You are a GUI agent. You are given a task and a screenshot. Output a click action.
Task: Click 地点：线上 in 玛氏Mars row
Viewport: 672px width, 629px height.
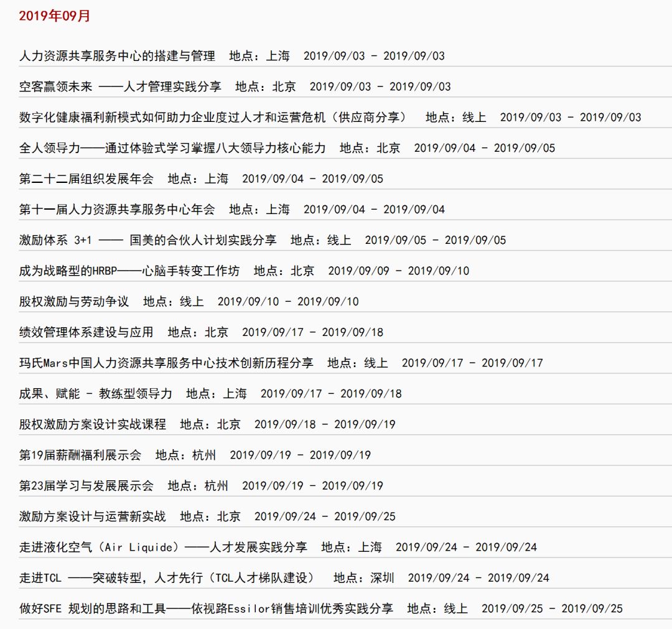point(357,363)
